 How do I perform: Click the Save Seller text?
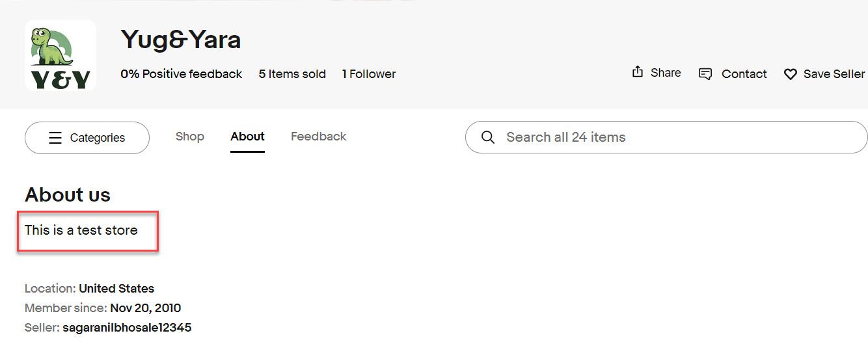(x=834, y=74)
